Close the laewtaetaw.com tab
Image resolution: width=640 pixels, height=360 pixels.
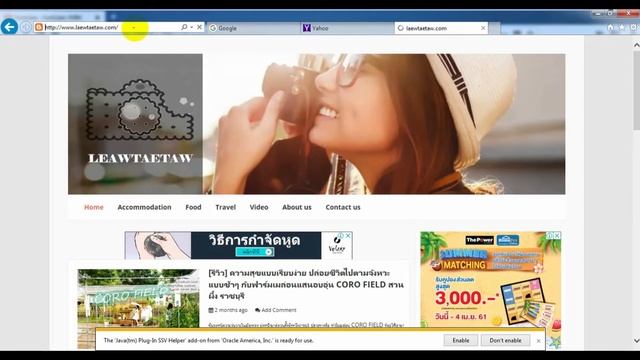point(483,28)
